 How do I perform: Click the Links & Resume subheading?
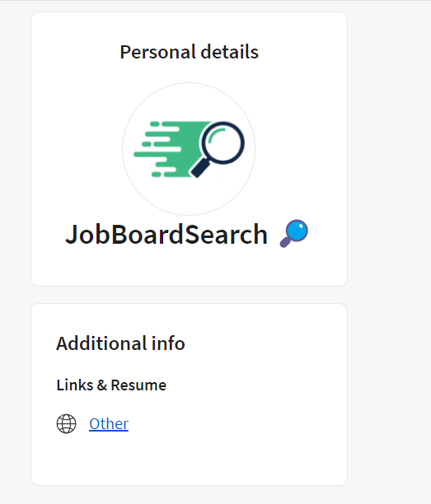pyautogui.click(x=111, y=385)
